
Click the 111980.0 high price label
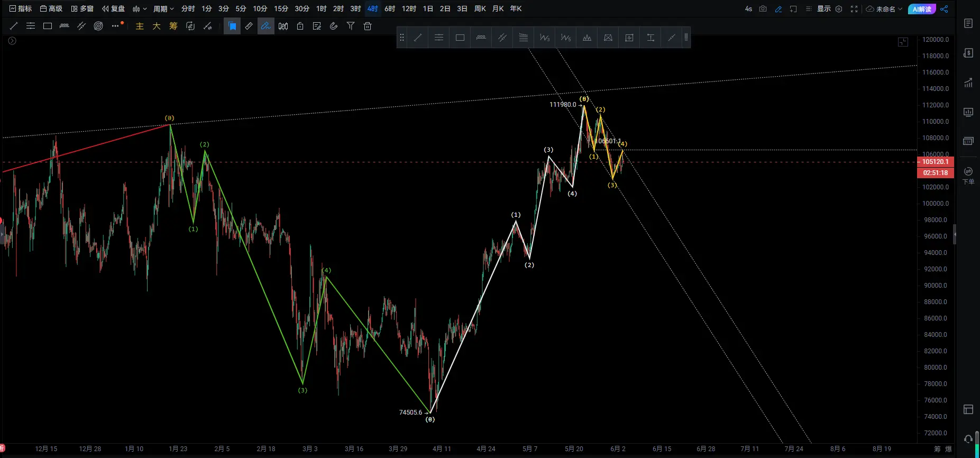coord(563,105)
